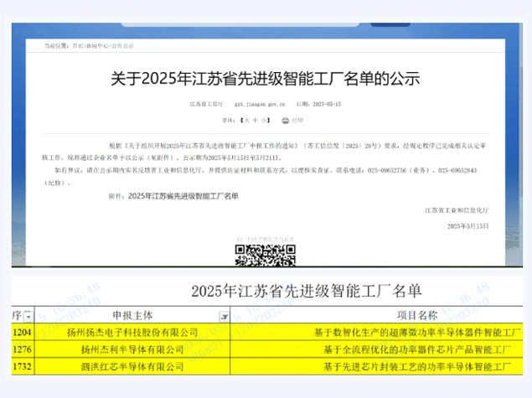The height and width of the screenshot is (398, 532).
Task: Select cell 扬州扬杰电子科技股份有限公司
Action: pyautogui.click(x=132, y=332)
